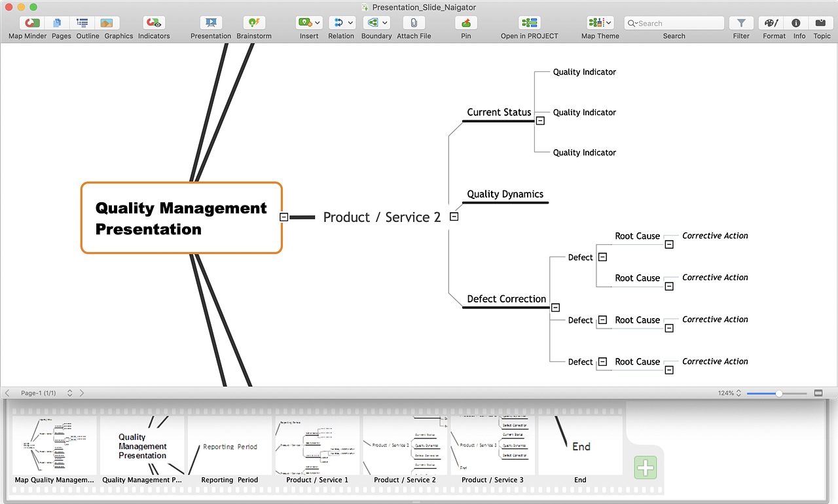Click the Attach File paperclip icon
The image size is (838, 504).
coord(414,23)
